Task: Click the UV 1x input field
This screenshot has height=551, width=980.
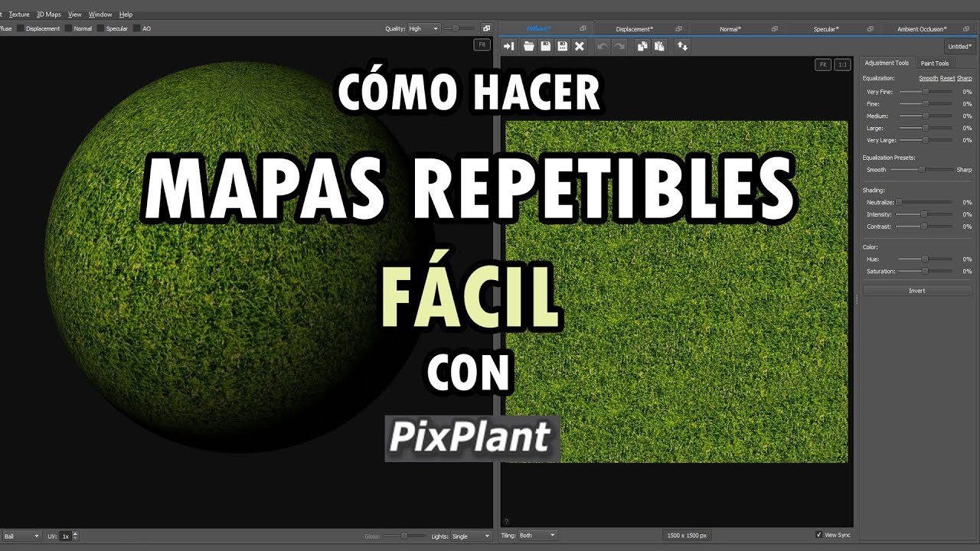Action: [x=66, y=536]
